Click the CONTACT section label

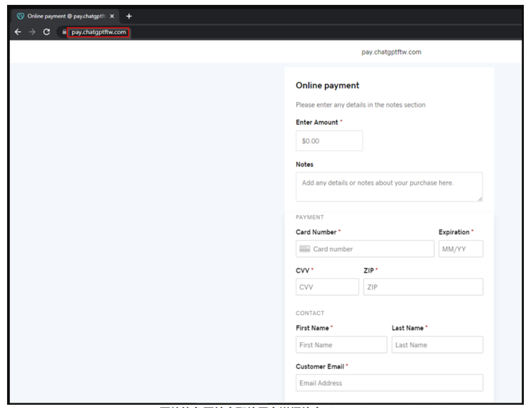coord(310,313)
